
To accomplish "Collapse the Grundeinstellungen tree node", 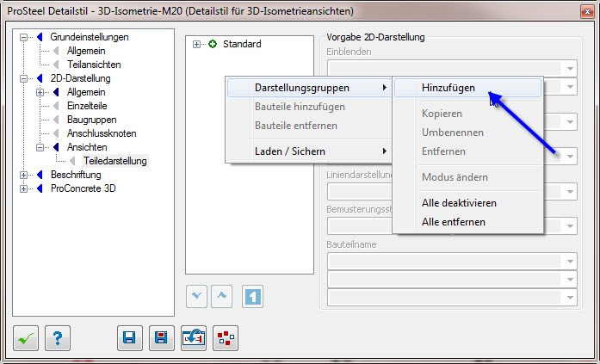I will click(24, 38).
